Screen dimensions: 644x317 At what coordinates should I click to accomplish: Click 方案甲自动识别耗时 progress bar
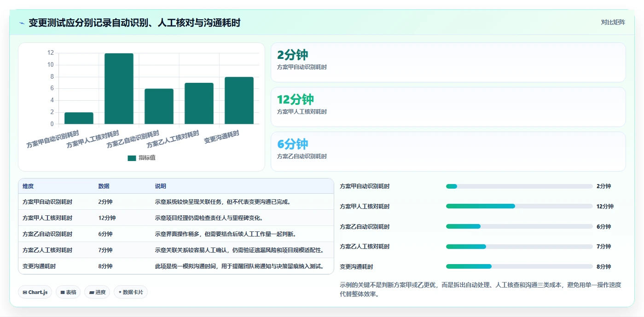(519, 186)
